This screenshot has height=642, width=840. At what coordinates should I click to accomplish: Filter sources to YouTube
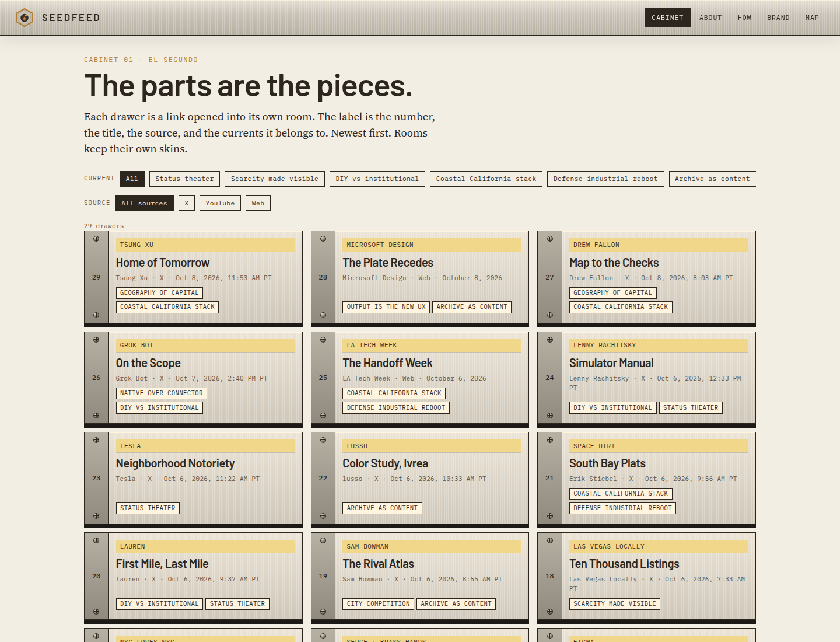(220, 203)
